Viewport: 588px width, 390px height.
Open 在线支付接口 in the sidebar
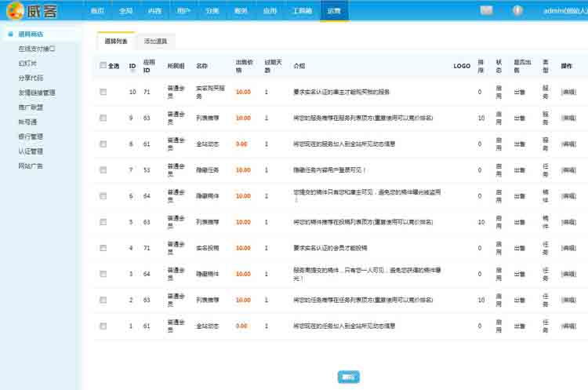pyautogui.click(x=37, y=49)
